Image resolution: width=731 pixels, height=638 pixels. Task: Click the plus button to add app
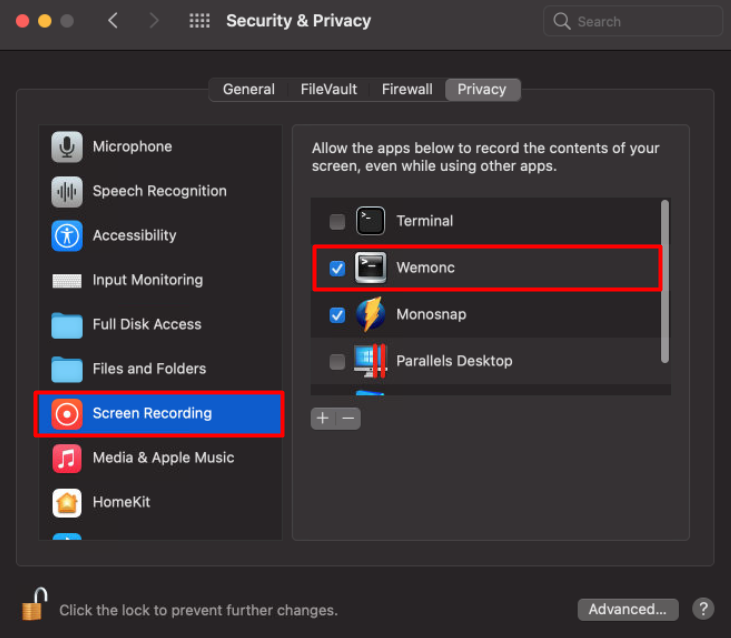[x=322, y=418]
